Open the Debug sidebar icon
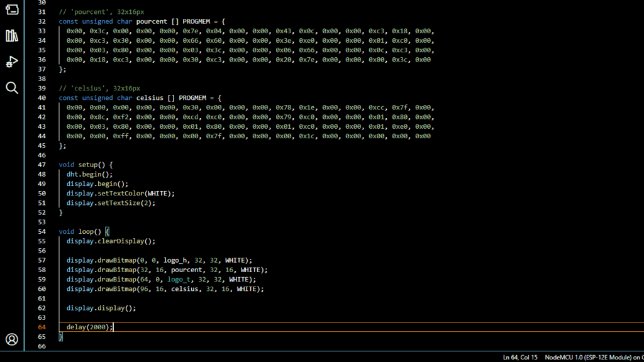Screen dimensions: 644x362 (12, 62)
